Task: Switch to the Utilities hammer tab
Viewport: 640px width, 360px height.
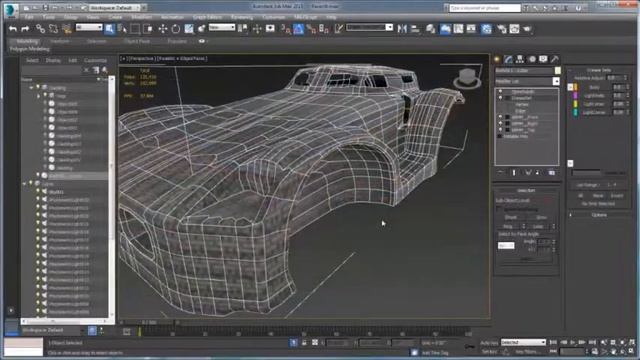Action: [x=555, y=59]
